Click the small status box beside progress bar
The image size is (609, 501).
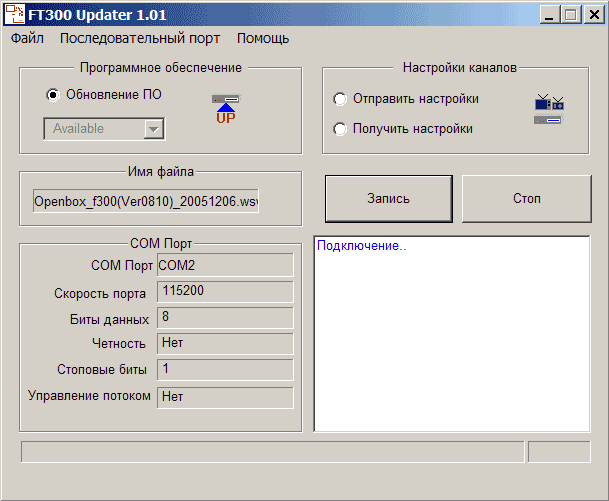[x=559, y=452]
